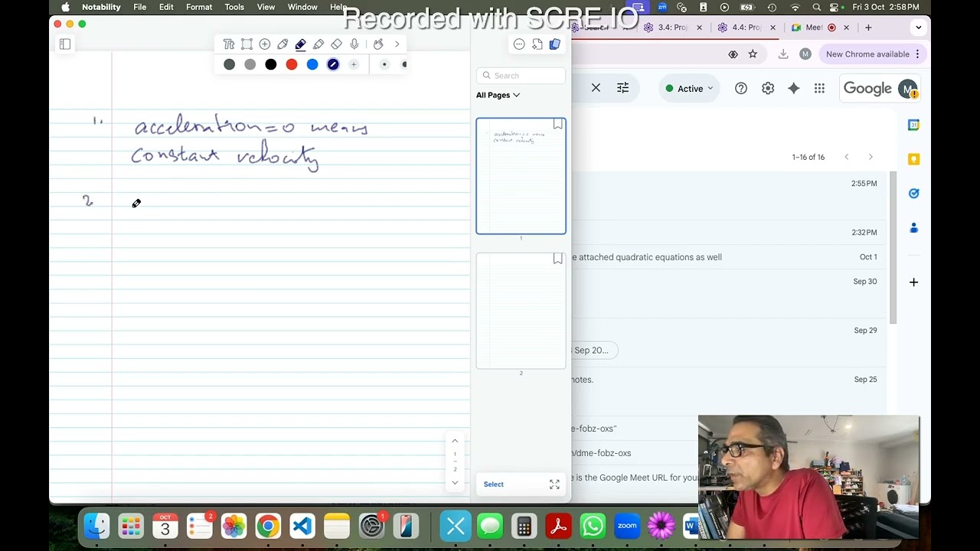Screen dimensions: 980x551
Task: Toggle the page manager panel
Action: tap(555, 44)
